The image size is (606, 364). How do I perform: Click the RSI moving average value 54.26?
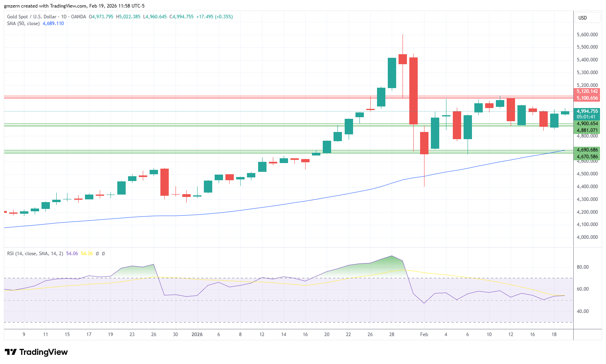tap(87, 254)
